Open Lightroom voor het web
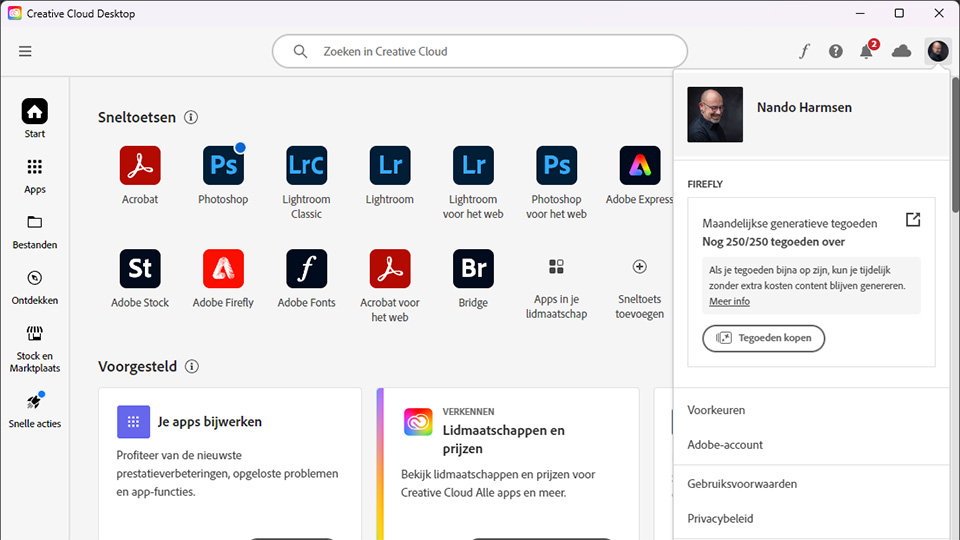Image resolution: width=960 pixels, height=540 pixels. click(x=473, y=182)
